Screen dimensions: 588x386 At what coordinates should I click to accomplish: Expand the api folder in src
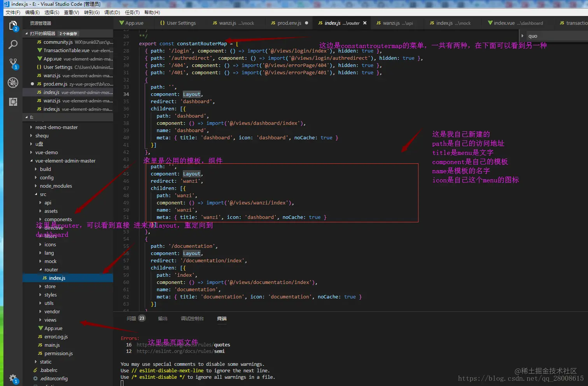(x=68, y=203)
